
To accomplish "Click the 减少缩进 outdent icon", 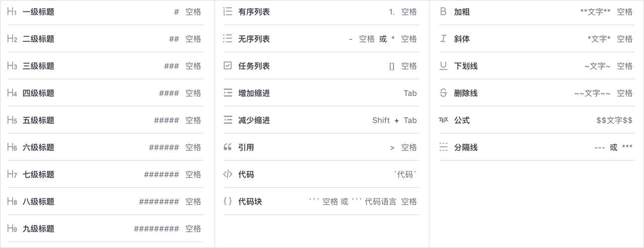I will click(227, 120).
